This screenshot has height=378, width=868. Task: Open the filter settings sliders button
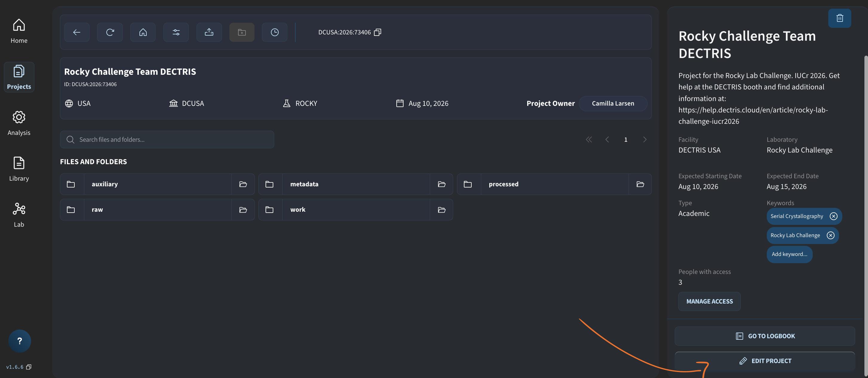tap(176, 32)
